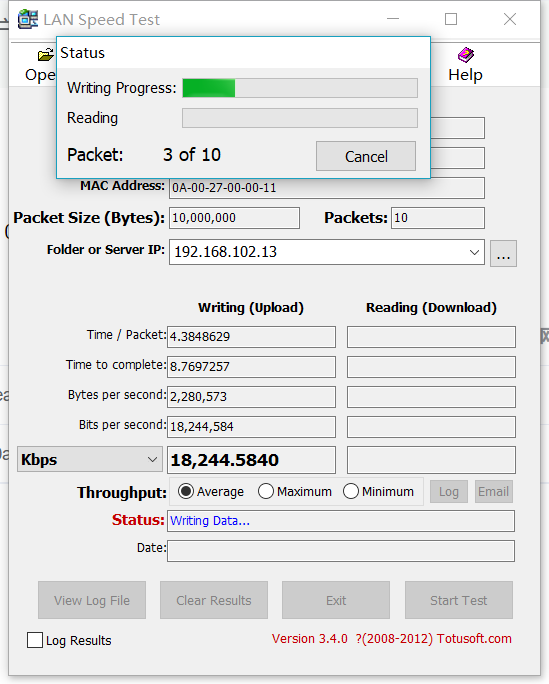Click the Writing Progress bar
Image resolution: width=549 pixels, height=684 pixels.
point(300,88)
